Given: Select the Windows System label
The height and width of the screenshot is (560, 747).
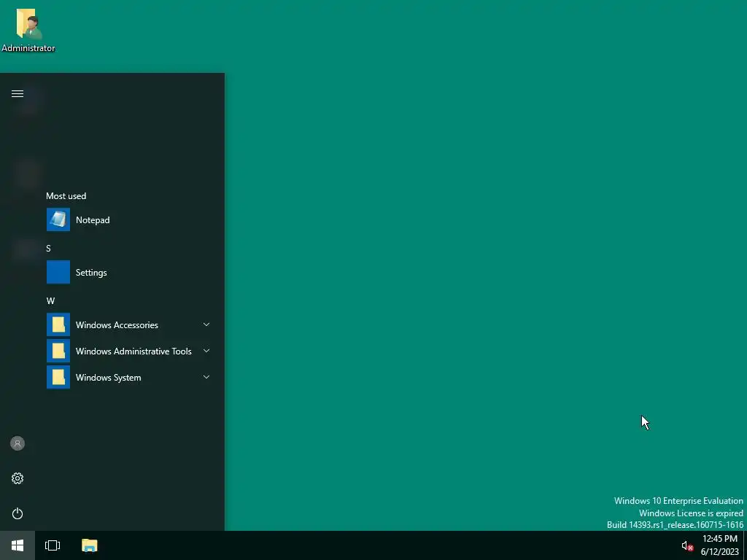Looking at the screenshot, I should pos(108,378).
